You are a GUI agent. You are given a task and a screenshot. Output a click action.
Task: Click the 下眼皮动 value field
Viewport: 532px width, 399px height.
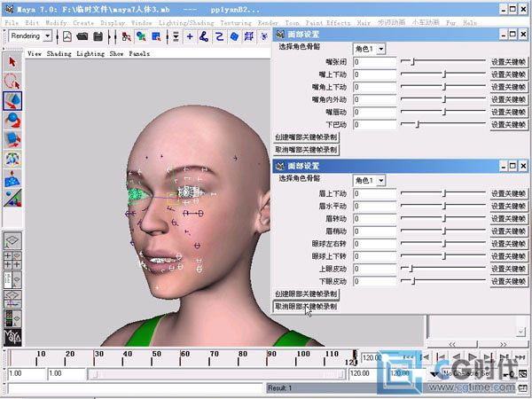(374, 281)
